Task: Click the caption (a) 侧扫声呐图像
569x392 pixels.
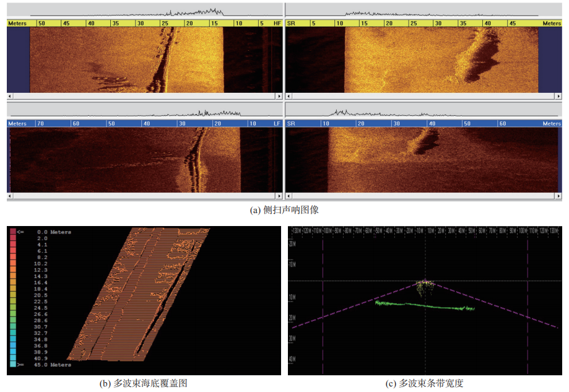Action: pos(284,210)
